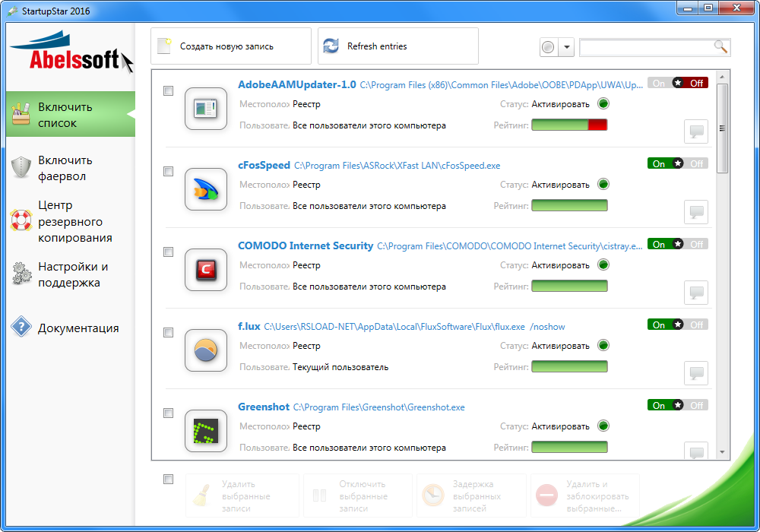Tick the select-all checkbox below the list

[168, 480]
